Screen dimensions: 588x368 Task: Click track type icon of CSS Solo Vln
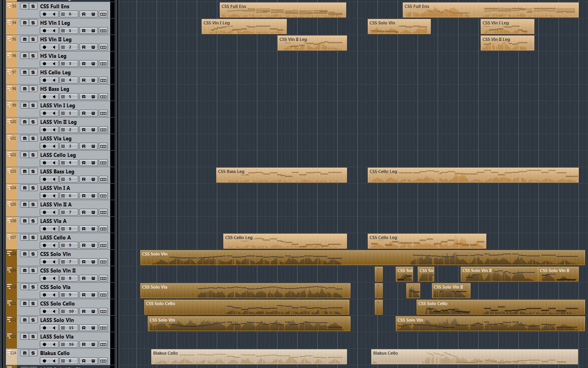point(9,254)
